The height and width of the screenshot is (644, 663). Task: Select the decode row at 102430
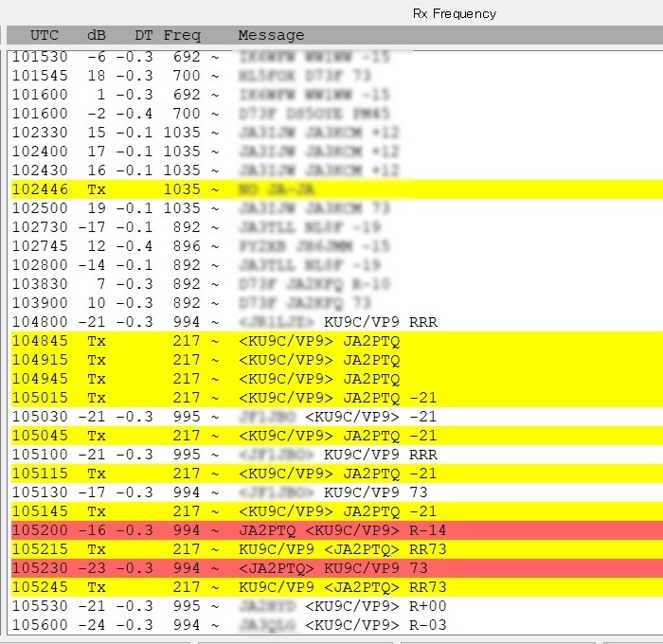pos(336,170)
